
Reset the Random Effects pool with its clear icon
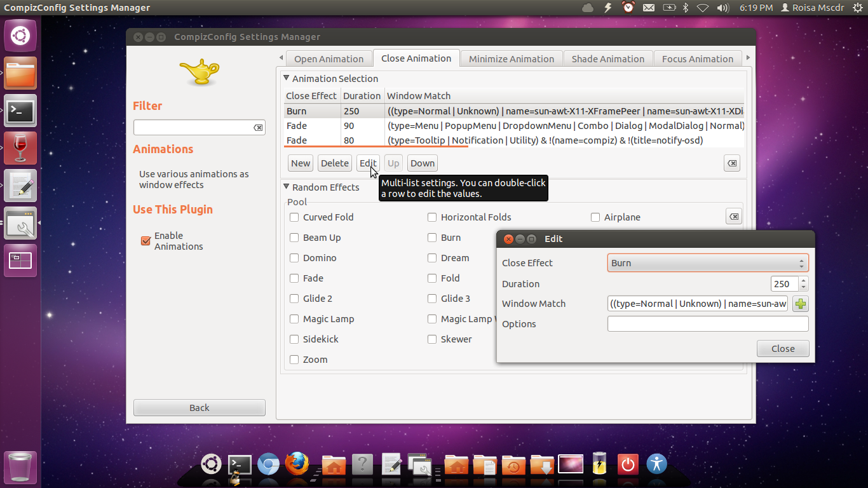[734, 217]
